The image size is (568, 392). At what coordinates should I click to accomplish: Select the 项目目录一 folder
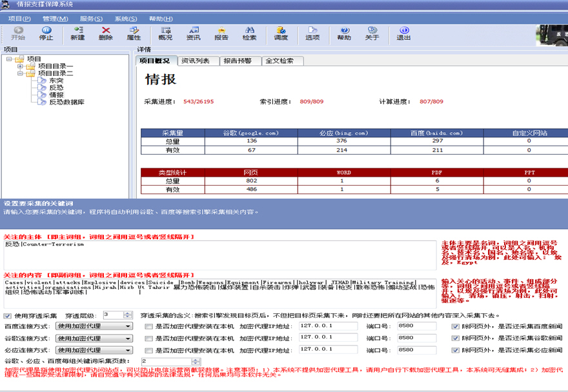(56, 66)
